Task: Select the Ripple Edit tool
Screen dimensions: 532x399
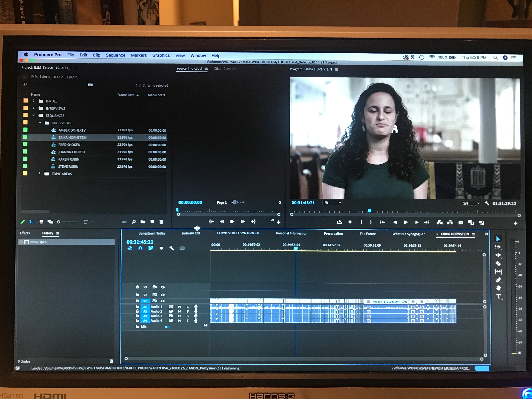Action: click(498, 255)
